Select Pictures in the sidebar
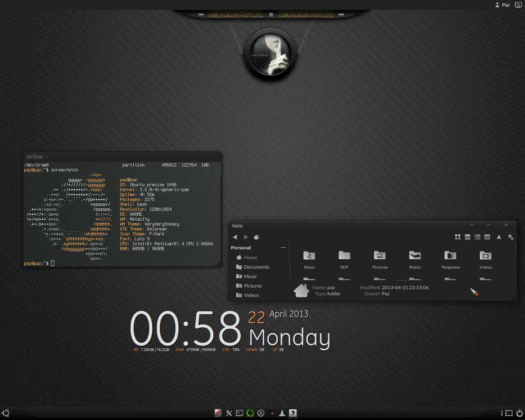525x420 pixels. pyautogui.click(x=249, y=286)
